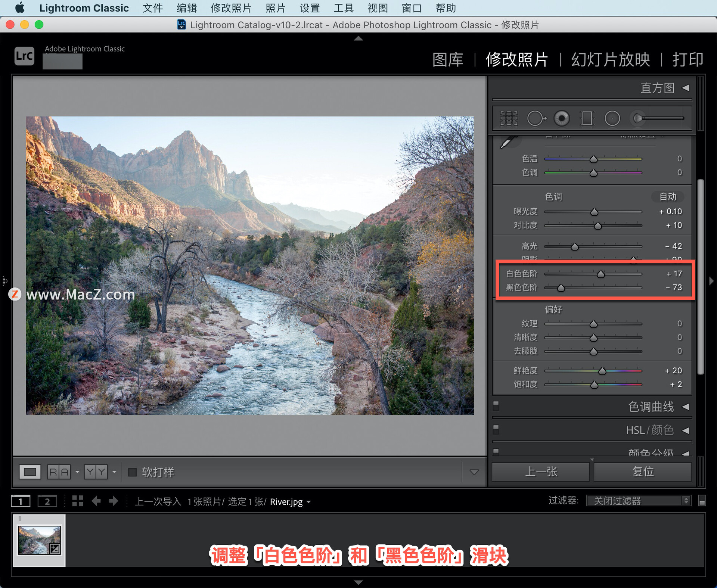This screenshot has width=717, height=588.
Task: Open the 帮助 menu
Action: [446, 8]
